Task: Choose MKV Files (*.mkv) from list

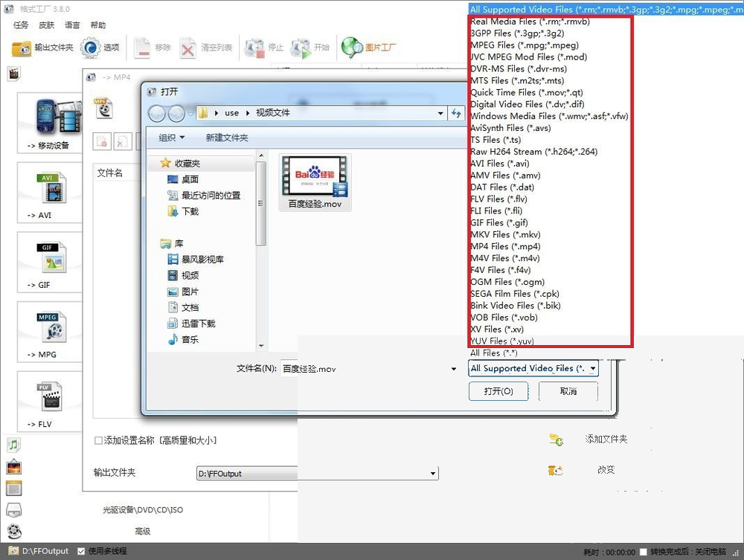Action: click(x=505, y=235)
